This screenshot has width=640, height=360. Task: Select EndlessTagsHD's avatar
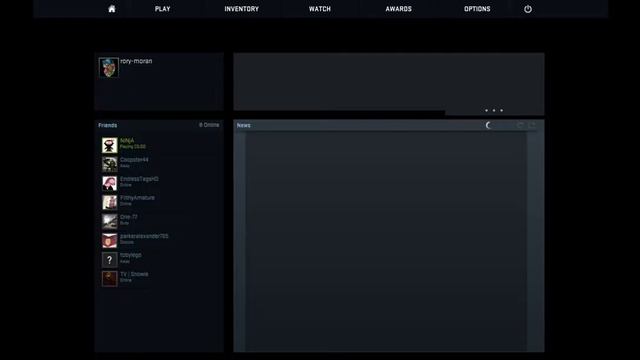(109, 183)
